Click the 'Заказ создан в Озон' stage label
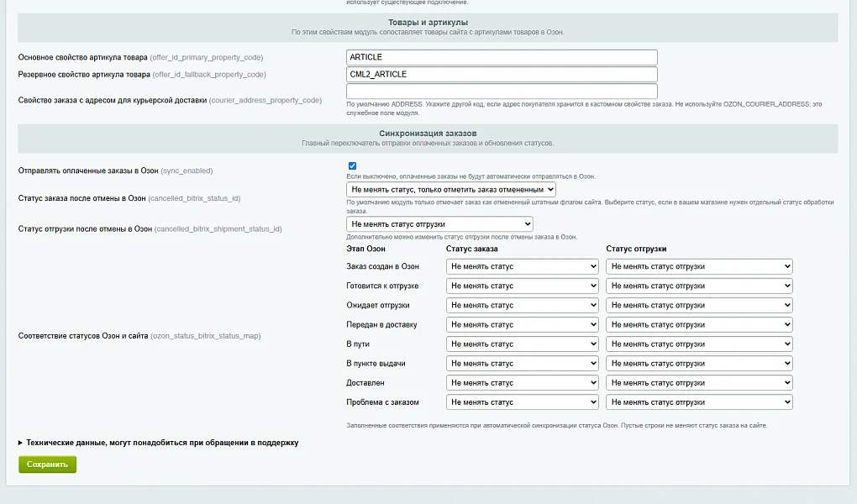The image size is (857, 504). pos(382,267)
